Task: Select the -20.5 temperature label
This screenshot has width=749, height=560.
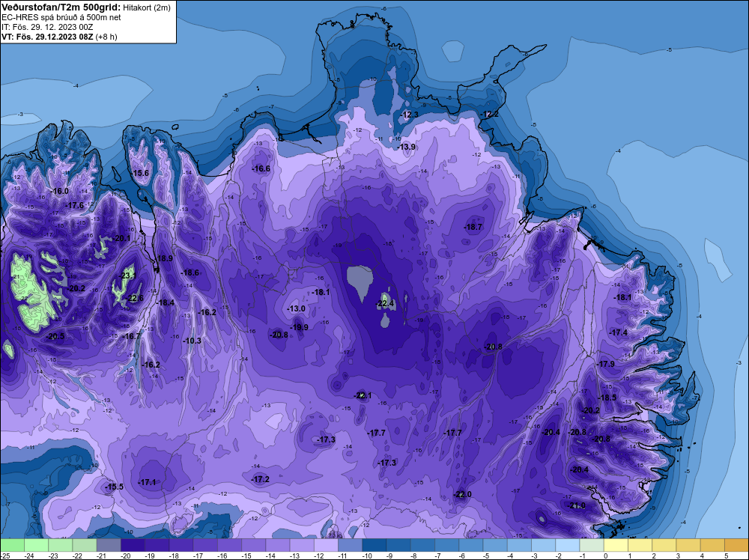Action: coord(55,336)
